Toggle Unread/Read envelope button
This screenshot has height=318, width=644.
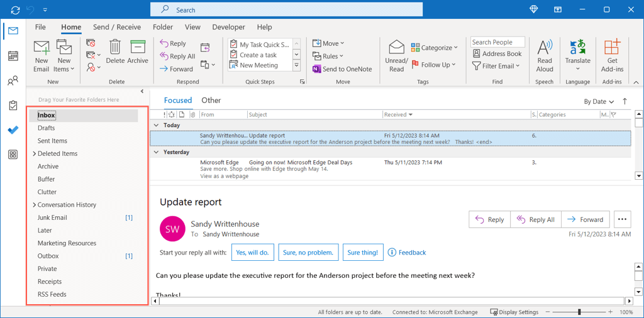click(396, 56)
